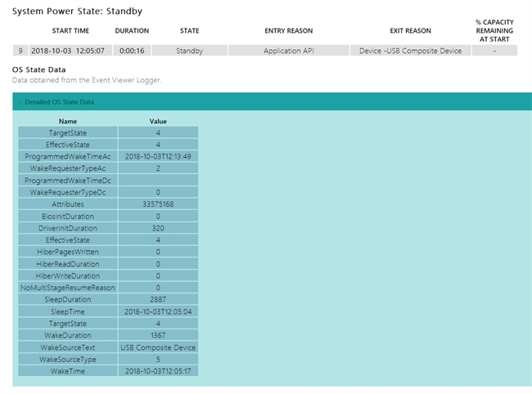This screenshot has width=532, height=394.
Task: Click the ENTRY REASON column header
Action: [x=288, y=31]
